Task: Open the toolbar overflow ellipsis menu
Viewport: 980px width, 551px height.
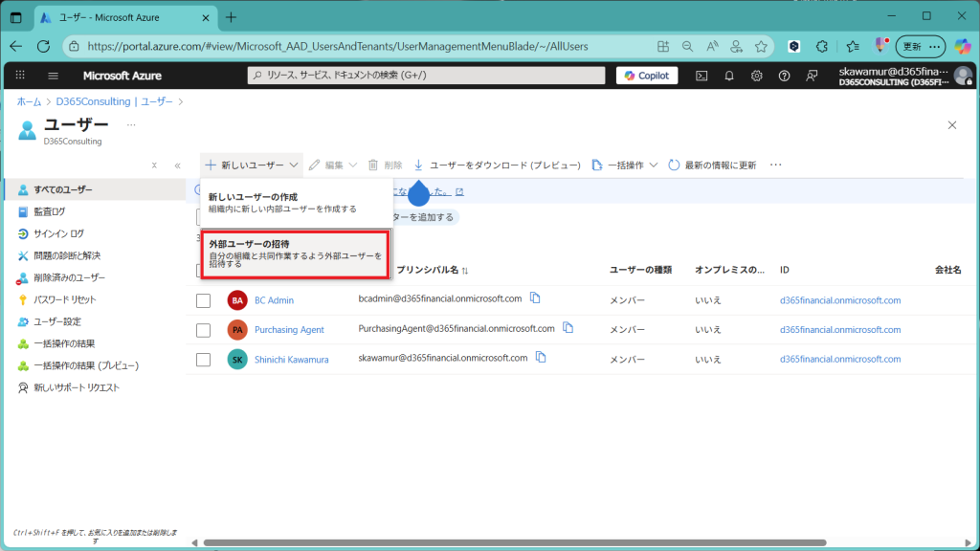Action: click(775, 165)
